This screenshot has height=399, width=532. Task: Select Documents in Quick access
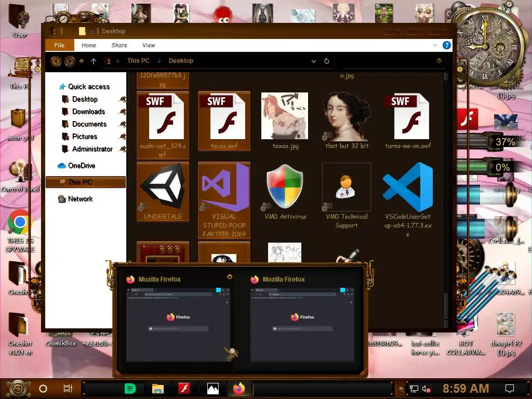tap(89, 124)
